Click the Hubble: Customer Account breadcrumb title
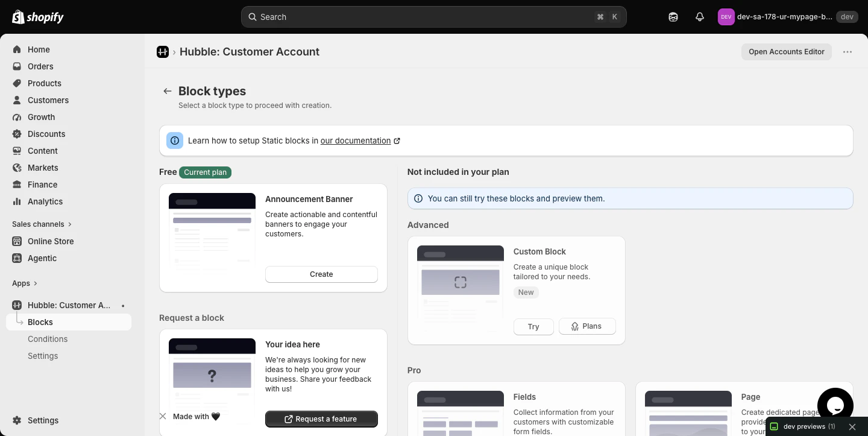 (x=250, y=52)
